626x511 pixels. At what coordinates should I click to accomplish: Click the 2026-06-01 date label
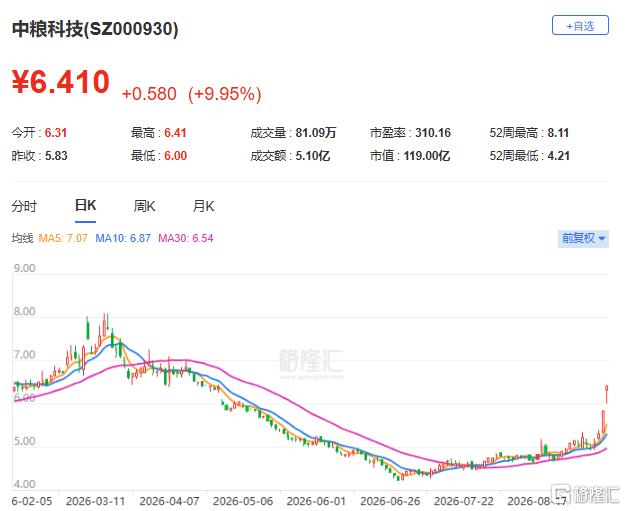[x=316, y=501]
